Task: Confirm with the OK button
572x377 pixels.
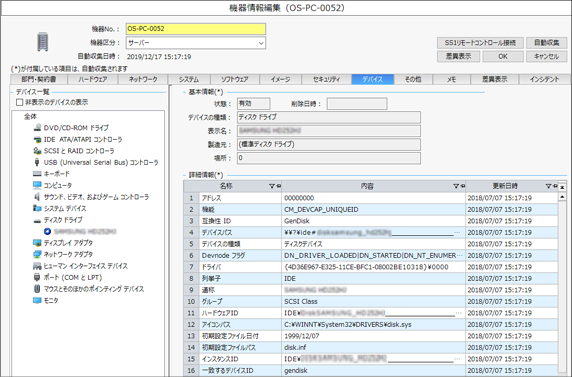Action: 503,56
